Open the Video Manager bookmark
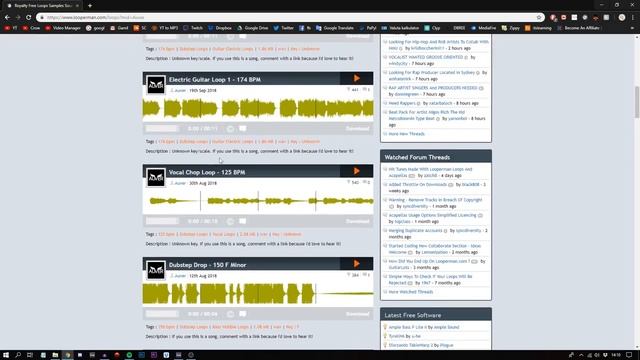Screen dimensions: 640x360 click(63, 28)
